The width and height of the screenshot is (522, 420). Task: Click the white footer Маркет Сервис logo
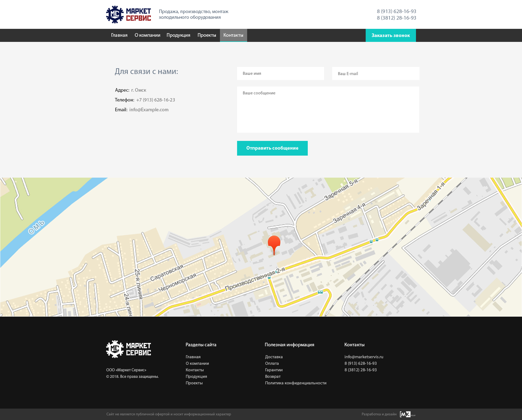(x=128, y=349)
